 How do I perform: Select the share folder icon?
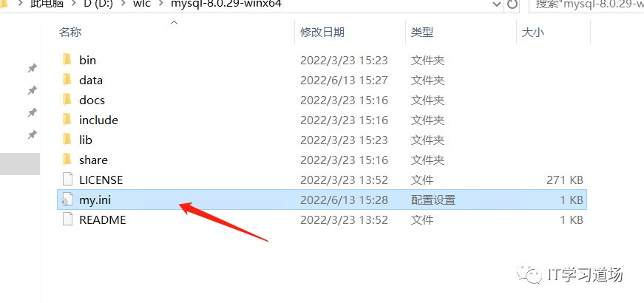(x=67, y=160)
